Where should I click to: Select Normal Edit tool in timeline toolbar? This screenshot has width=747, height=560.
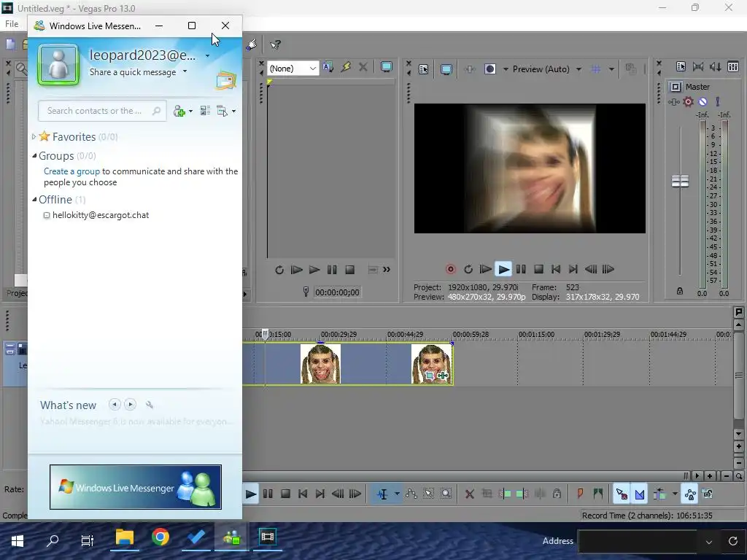coord(382,494)
